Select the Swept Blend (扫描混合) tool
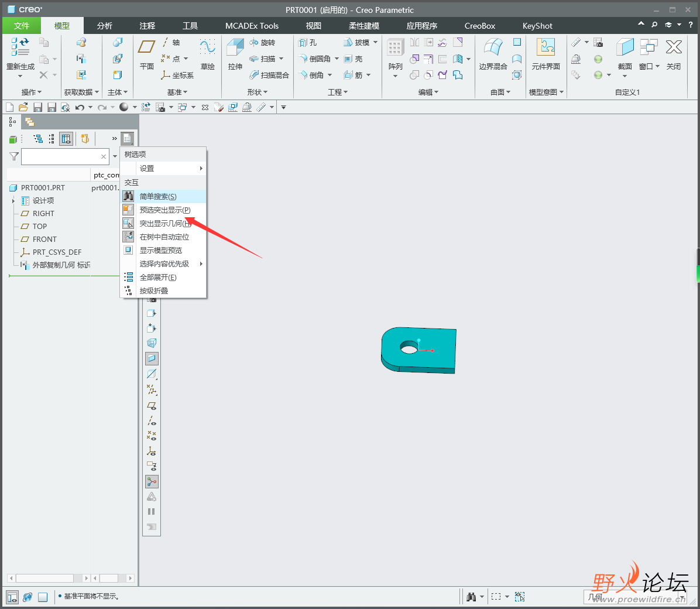This screenshot has width=700, height=609. coord(269,75)
